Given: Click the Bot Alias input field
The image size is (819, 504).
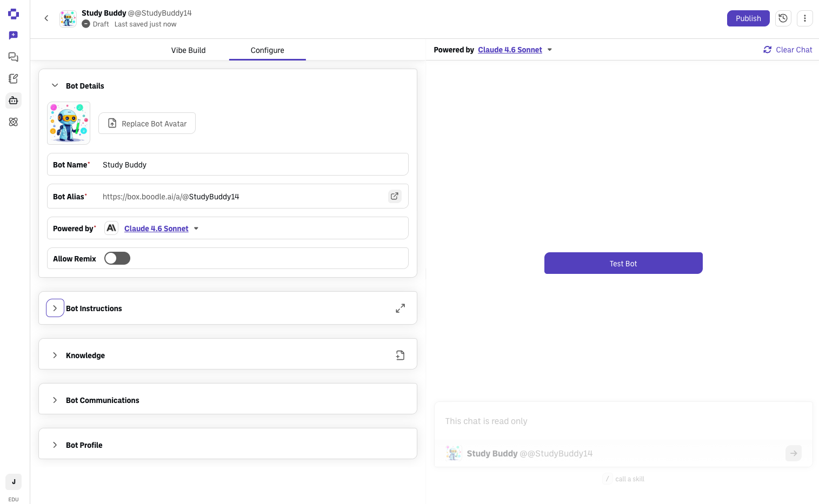Looking at the screenshot, I should coord(228,196).
